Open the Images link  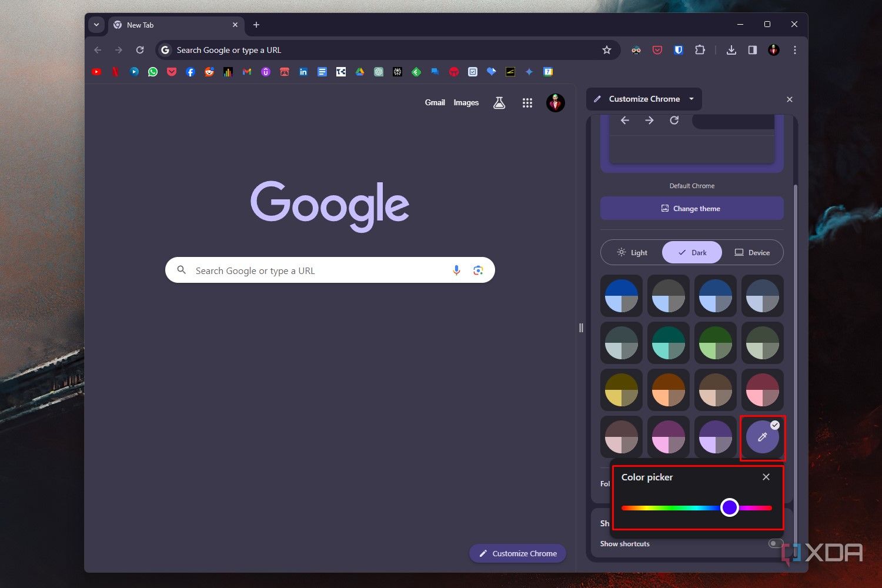click(466, 102)
